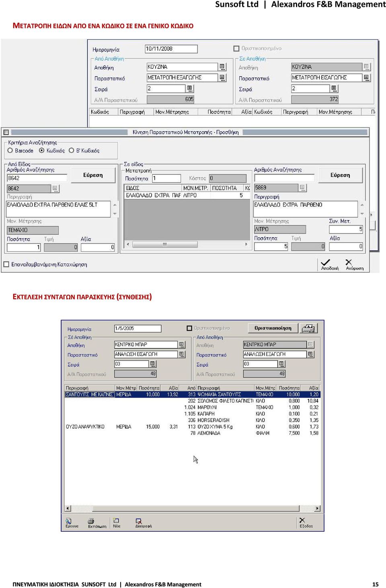
Task: Click ΨΩΜΑΚΙΑ ΣΑΝΤΟΥΙΤΣ ingredient cell
Action: tap(225, 395)
